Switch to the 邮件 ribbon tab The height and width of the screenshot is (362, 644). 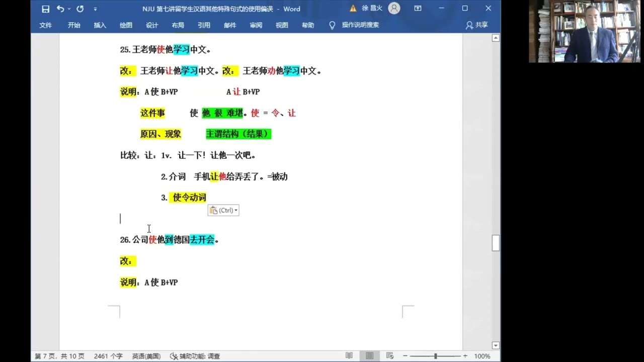coord(230,25)
